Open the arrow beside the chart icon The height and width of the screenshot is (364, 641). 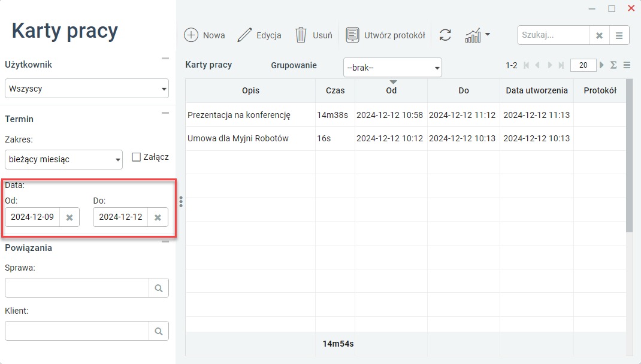(x=487, y=35)
